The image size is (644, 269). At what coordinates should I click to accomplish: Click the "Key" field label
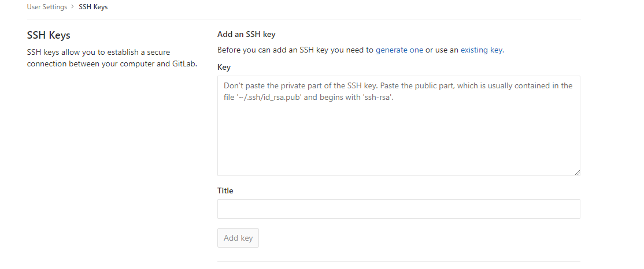point(224,67)
